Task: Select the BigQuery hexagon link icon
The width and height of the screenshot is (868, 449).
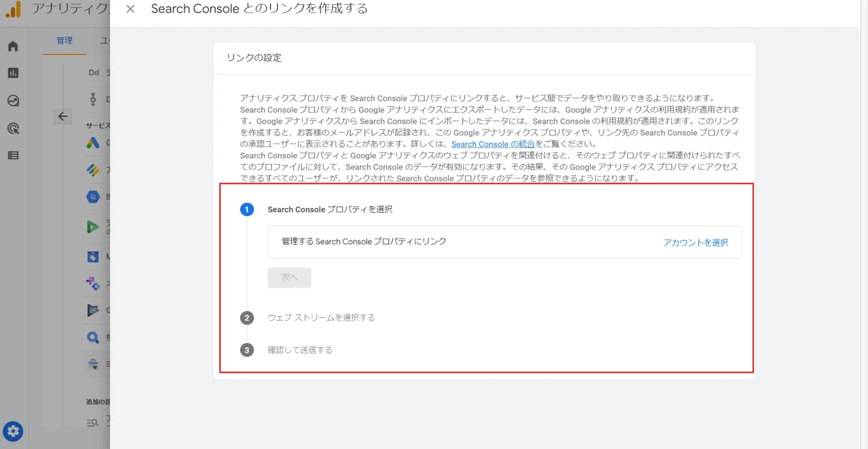Action: [x=93, y=197]
